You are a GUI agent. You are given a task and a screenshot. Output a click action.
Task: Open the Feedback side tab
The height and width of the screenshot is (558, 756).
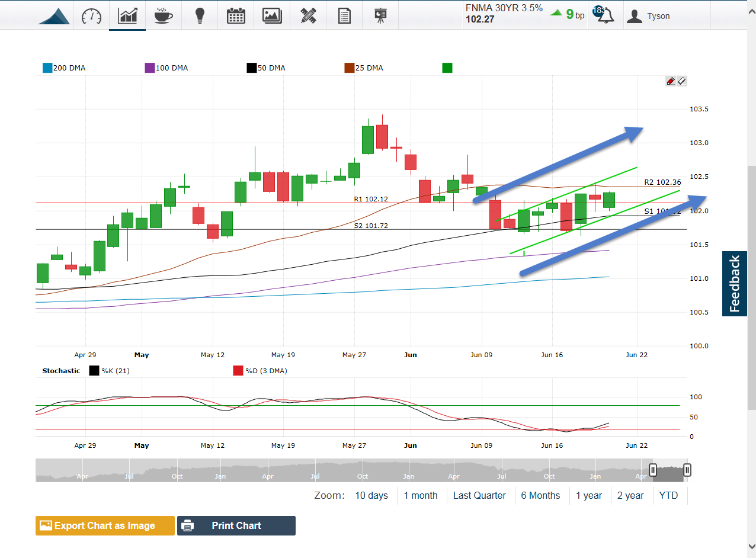point(735,284)
